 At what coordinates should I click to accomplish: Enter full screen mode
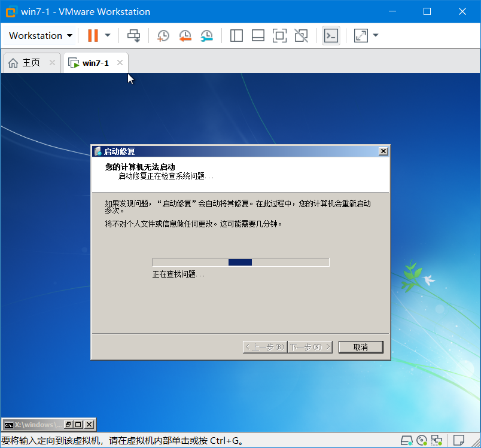[279, 35]
